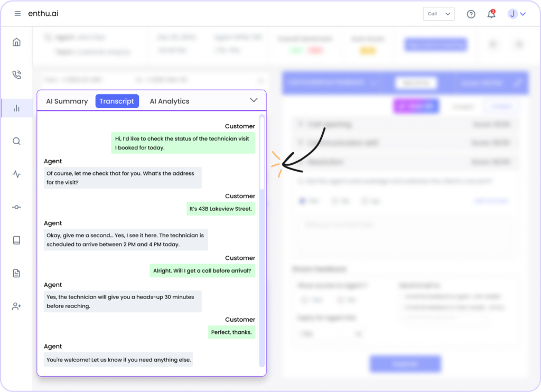Open the help question-mark icon

tap(471, 14)
